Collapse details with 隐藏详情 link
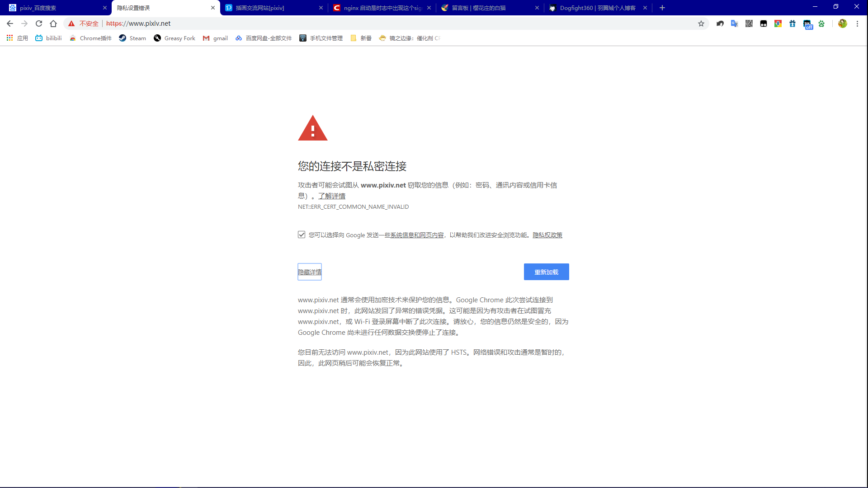Viewport: 868px width, 488px height. (x=310, y=272)
